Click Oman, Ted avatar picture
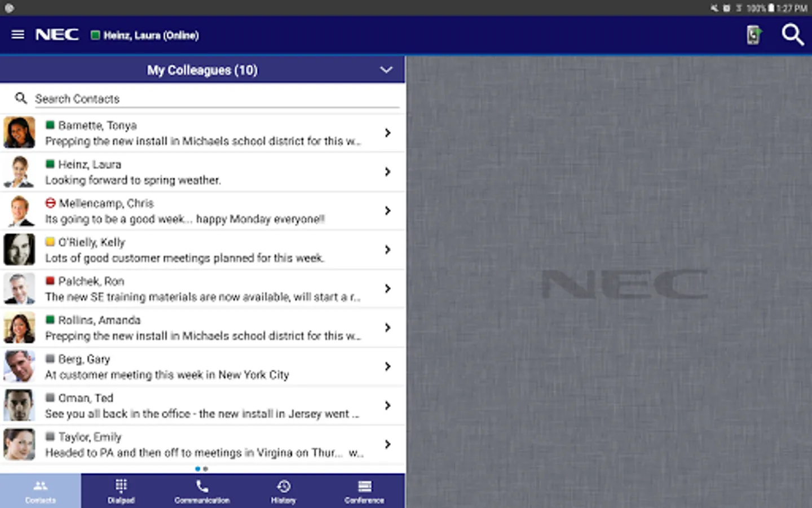This screenshot has width=812, height=508. 19,405
